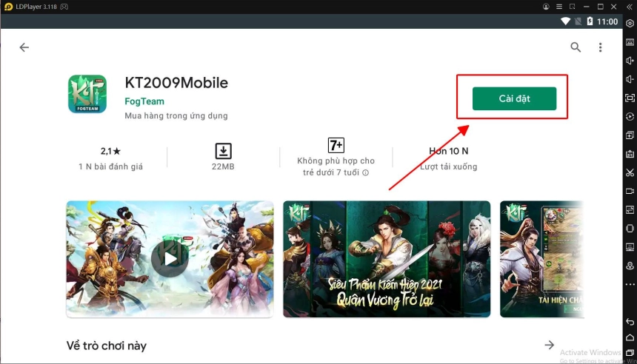Click the 7+ age rating badge
The height and width of the screenshot is (364, 637).
(x=336, y=145)
